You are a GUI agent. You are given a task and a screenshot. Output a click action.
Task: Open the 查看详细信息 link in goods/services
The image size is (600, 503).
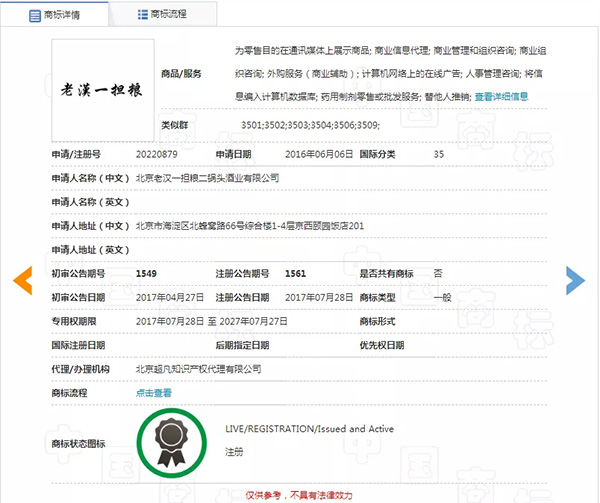(x=500, y=97)
